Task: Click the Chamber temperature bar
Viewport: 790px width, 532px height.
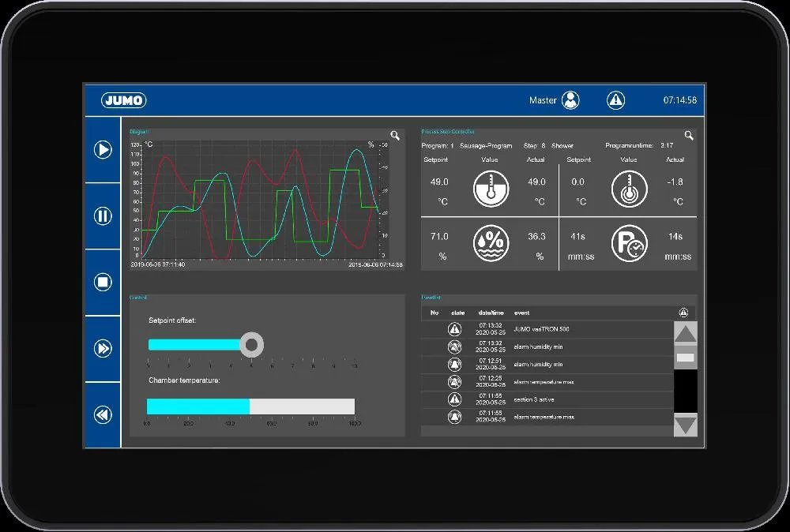Action: [x=250, y=406]
